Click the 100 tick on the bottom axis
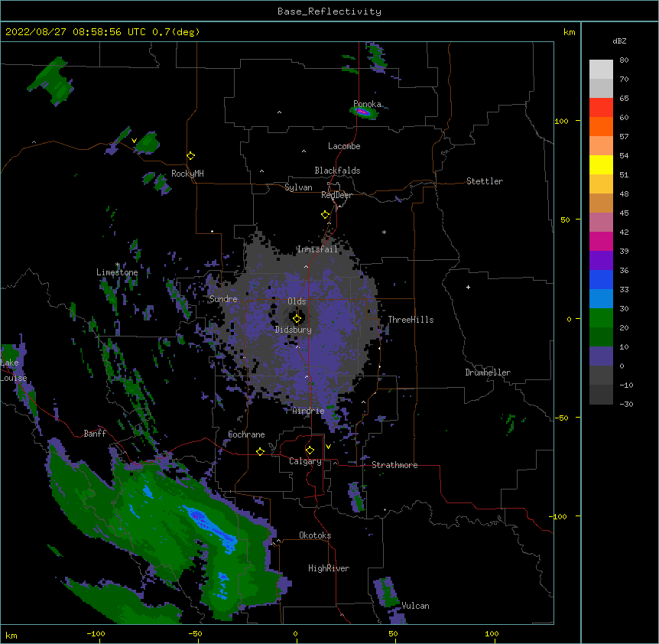The width and height of the screenshot is (659, 644). 492,633
